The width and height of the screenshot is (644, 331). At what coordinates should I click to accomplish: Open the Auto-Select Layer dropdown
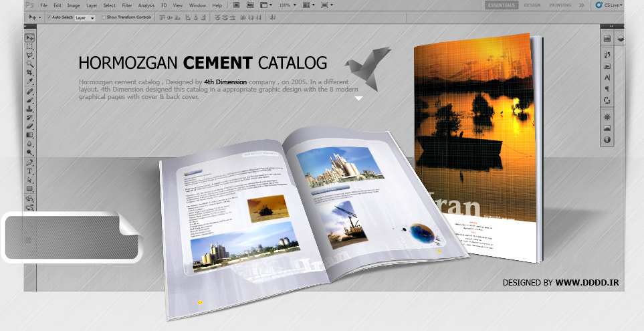pos(85,17)
